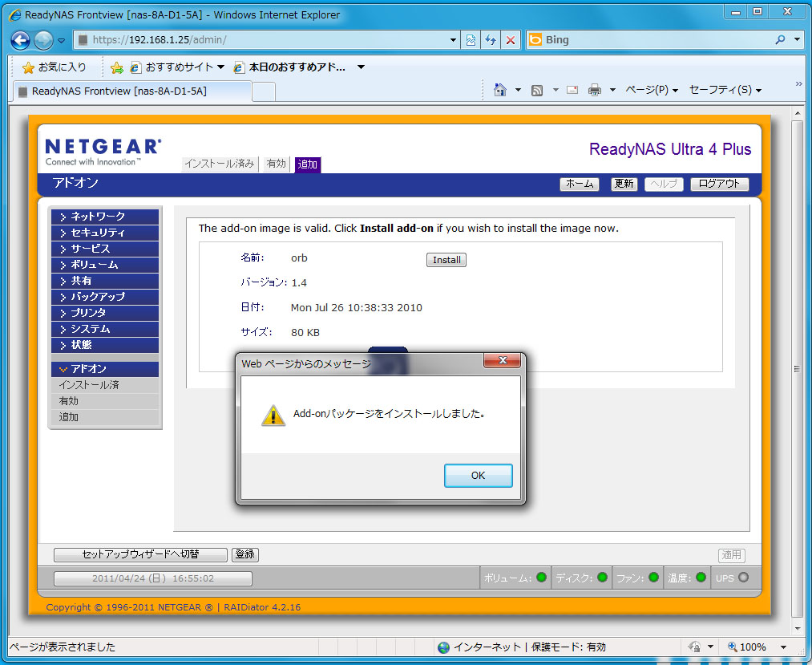Expand the バックアップ sidebar section
This screenshot has width=812, height=665.
pyautogui.click(x=104, y=297)
